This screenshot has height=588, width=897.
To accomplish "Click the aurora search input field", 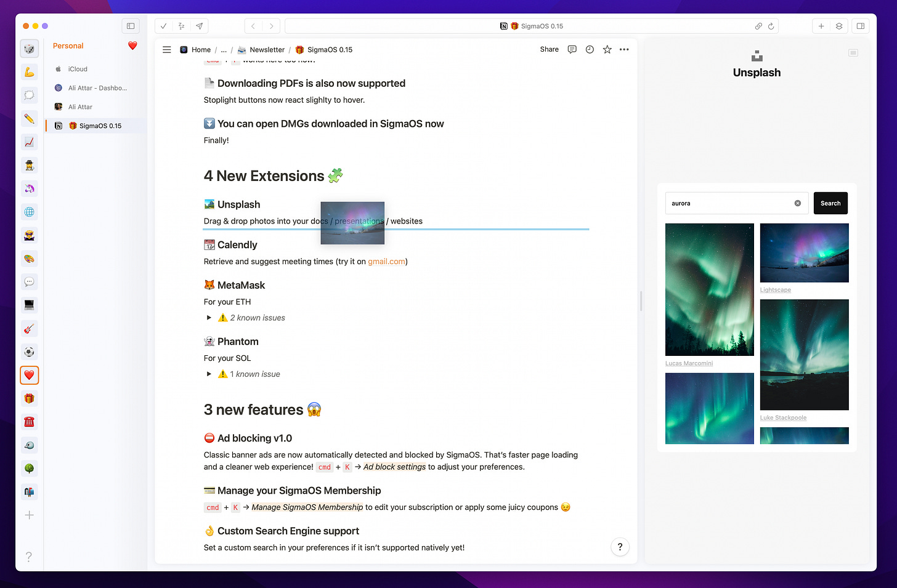I will tap(737, 203).
